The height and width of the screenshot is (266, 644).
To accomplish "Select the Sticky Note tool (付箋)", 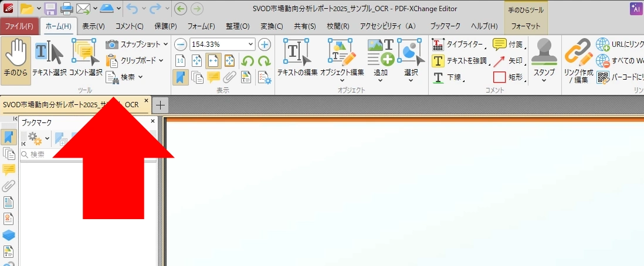I will (x=509, y=45).
